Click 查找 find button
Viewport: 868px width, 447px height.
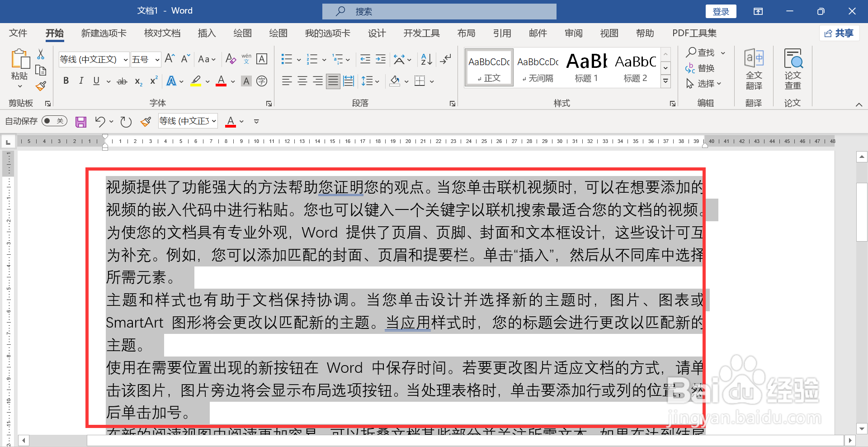pyautogui.click(x=701, y=53)
